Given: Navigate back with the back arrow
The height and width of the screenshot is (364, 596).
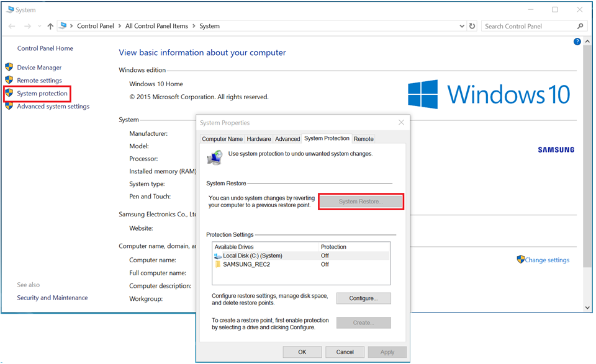Looking at the screenshot, I should click(12, 26).
